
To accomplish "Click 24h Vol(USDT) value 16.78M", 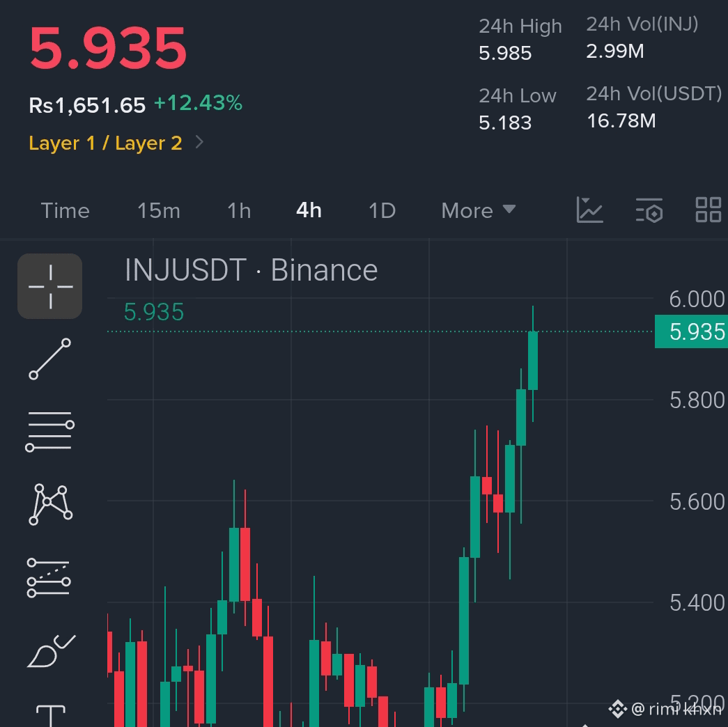I will point(621,120).
